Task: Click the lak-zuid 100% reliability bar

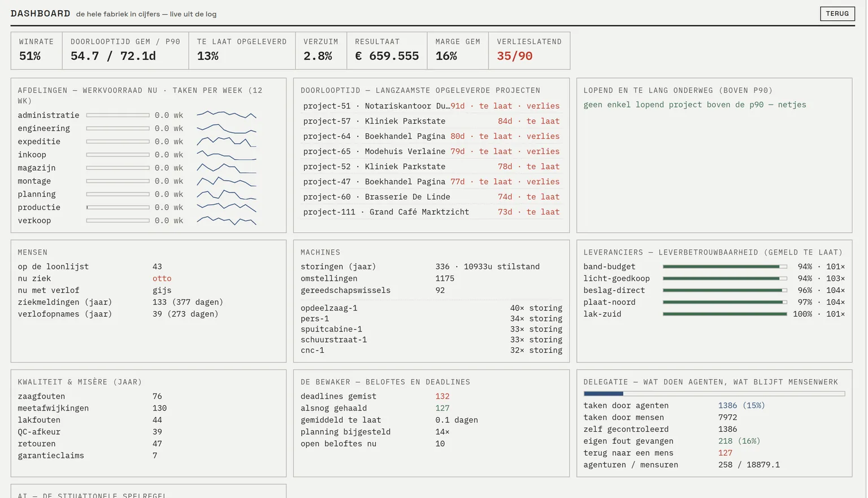Action: tap(725, 314)
